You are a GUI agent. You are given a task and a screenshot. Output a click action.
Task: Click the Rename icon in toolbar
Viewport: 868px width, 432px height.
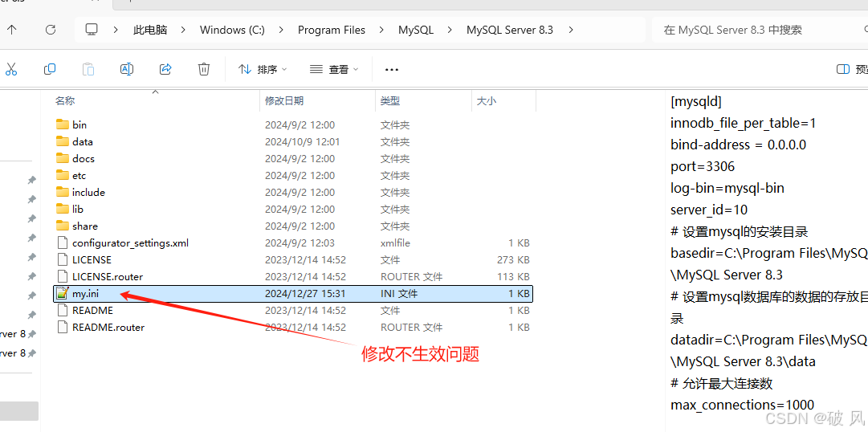click(127, 69)
